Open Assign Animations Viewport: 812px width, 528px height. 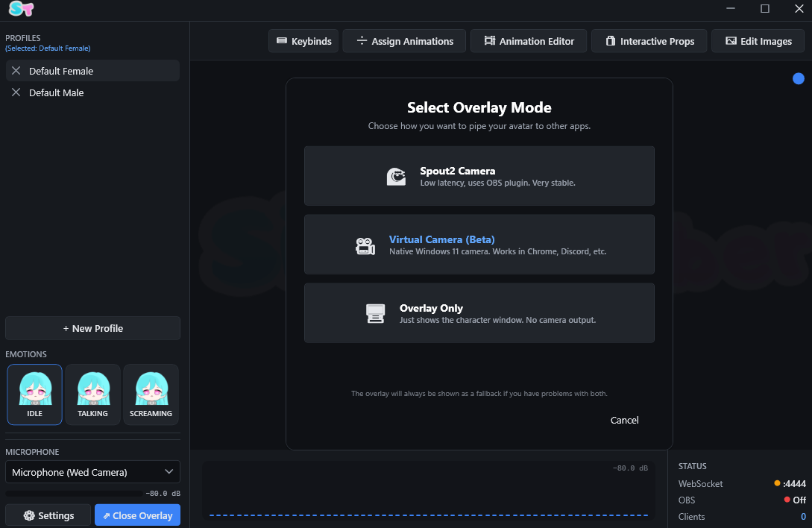point(404,41)
